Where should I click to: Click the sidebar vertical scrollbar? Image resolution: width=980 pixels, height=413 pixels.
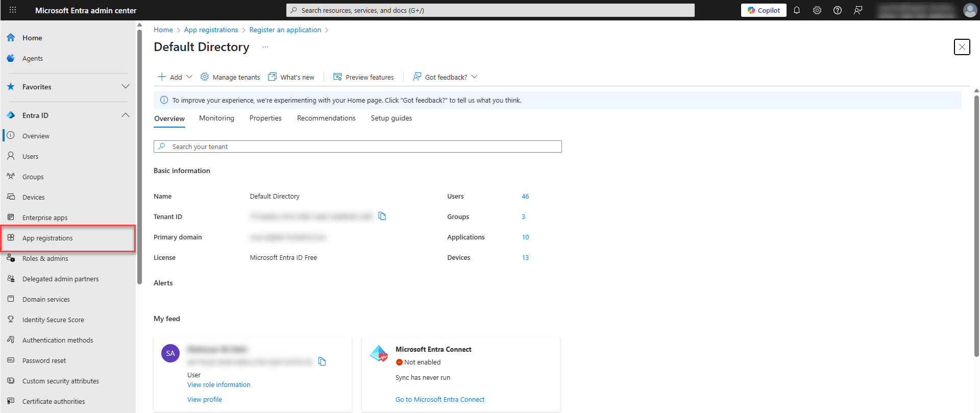(x=139, y=157)
